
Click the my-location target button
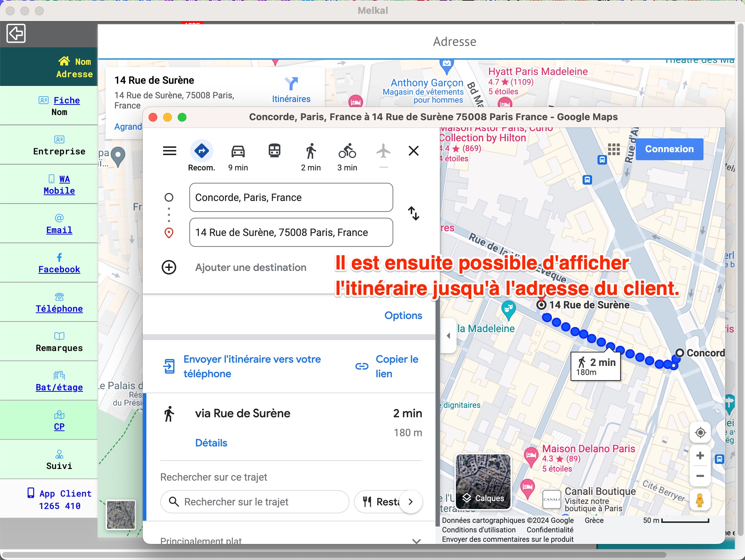(x=700, y=433)
